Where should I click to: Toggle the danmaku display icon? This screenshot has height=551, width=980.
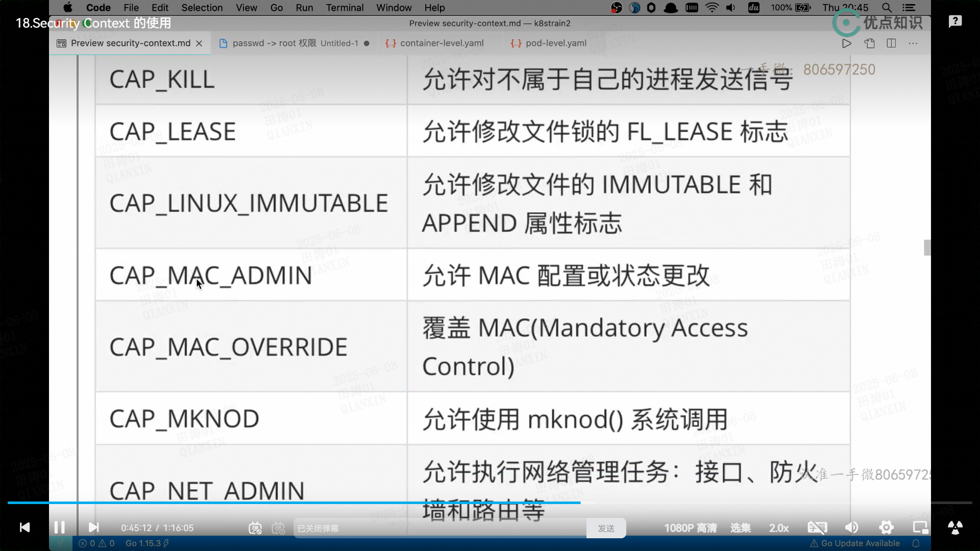(255, 528)
